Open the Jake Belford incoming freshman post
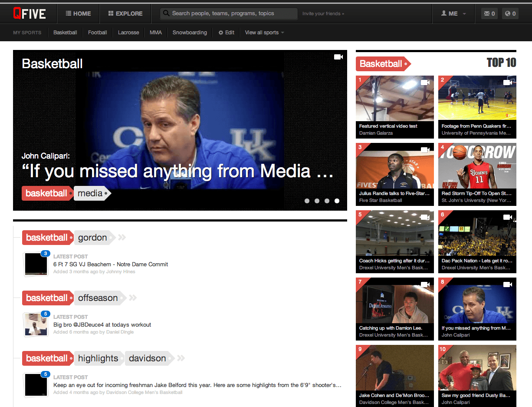The height and width of the screenshot is (407, 532). (x=197, y=385)
